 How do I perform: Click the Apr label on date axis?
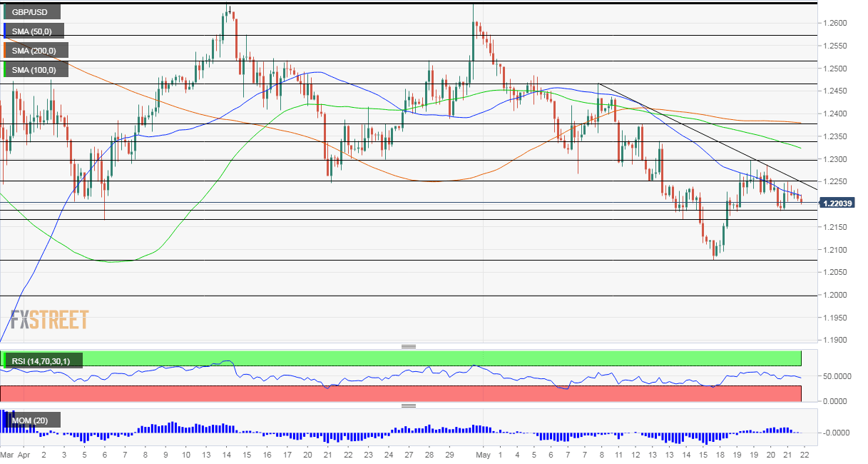pyautogui.click(x=24, y=454)
